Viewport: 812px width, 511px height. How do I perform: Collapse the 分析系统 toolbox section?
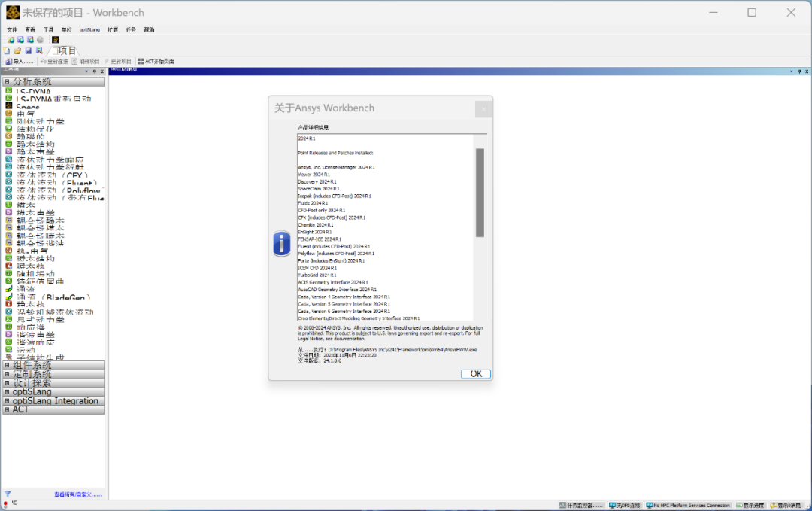point(7,82)
